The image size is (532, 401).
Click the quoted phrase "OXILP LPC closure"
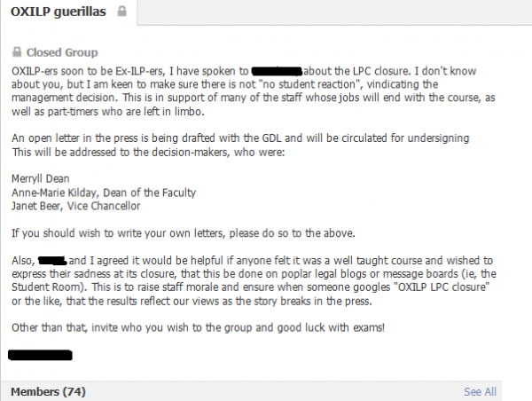[442, 287]
